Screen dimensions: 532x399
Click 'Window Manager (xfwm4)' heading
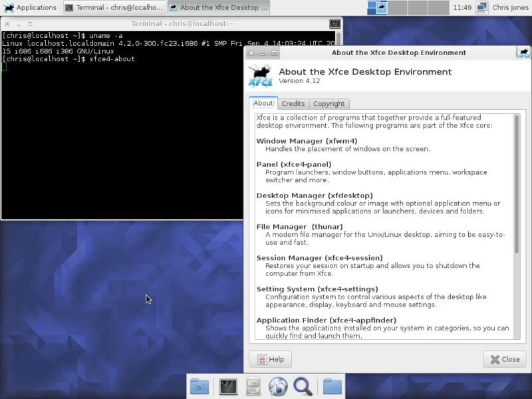(307, 141)
